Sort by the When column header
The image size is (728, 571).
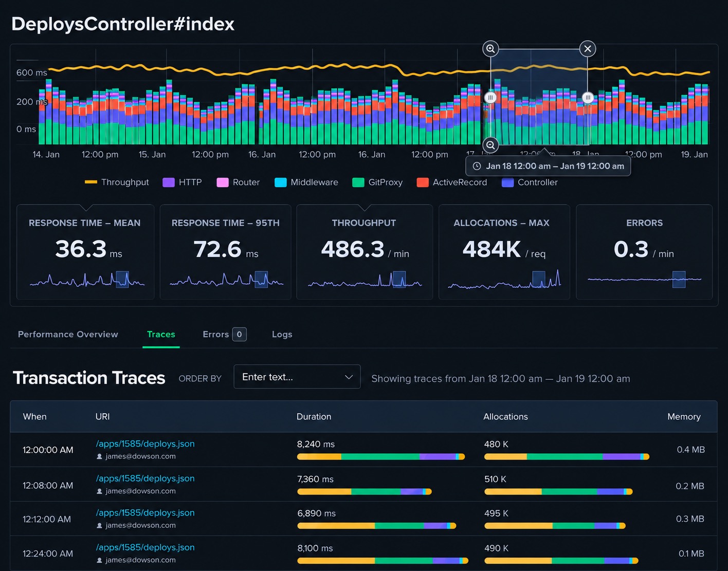(x=34, y=416)
